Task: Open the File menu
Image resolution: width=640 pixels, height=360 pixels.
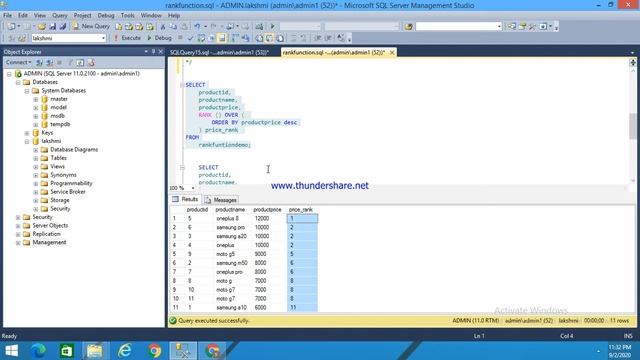Action: [x=7, y=16]
